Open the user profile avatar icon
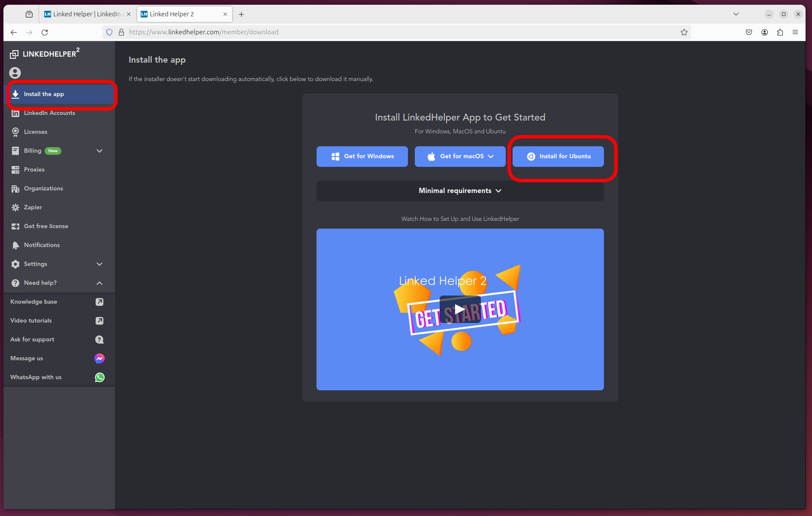 coord(15,73)
